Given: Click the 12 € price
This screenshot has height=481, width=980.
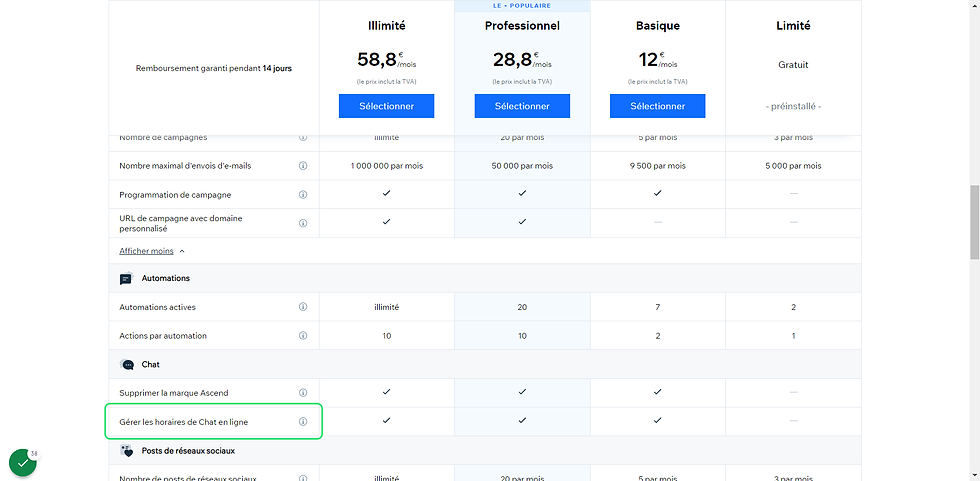Looking at the screenshot, I should (x=658, y=59).
